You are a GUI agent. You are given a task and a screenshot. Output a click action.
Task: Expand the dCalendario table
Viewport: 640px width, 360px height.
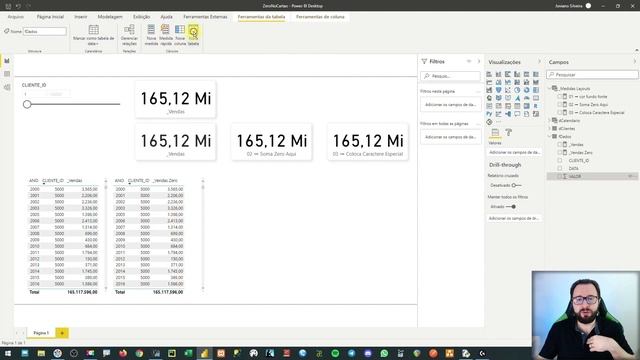tap(549, 121)
